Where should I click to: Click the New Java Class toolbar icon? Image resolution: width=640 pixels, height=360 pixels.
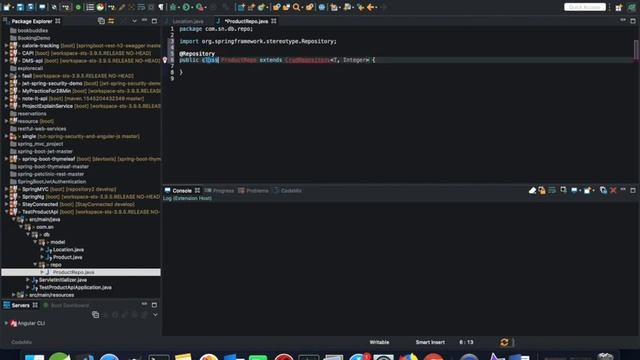click(262, 7)
